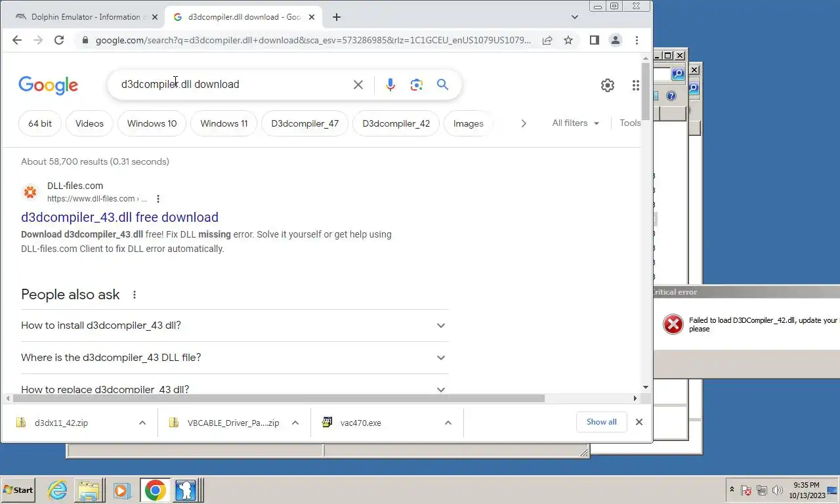This screenshot has width=840, height=504.
Task: Open the search Tools
Action: [630, 123]
